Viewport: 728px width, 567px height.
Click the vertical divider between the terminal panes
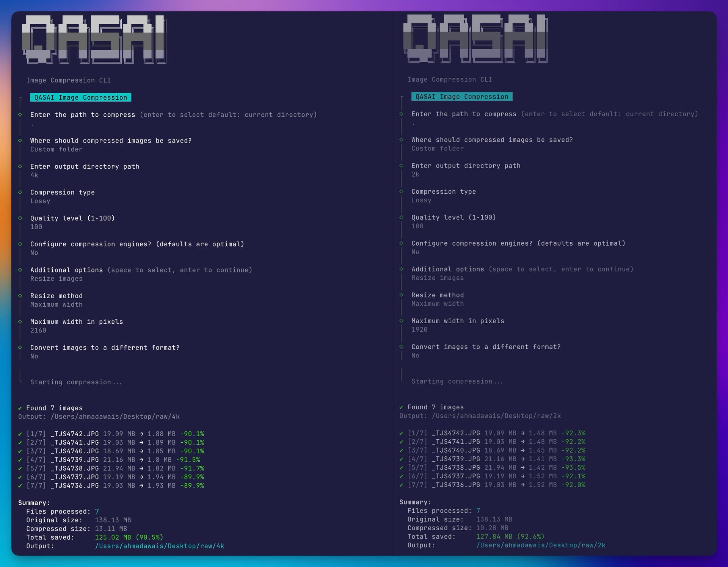click(393, 283)
